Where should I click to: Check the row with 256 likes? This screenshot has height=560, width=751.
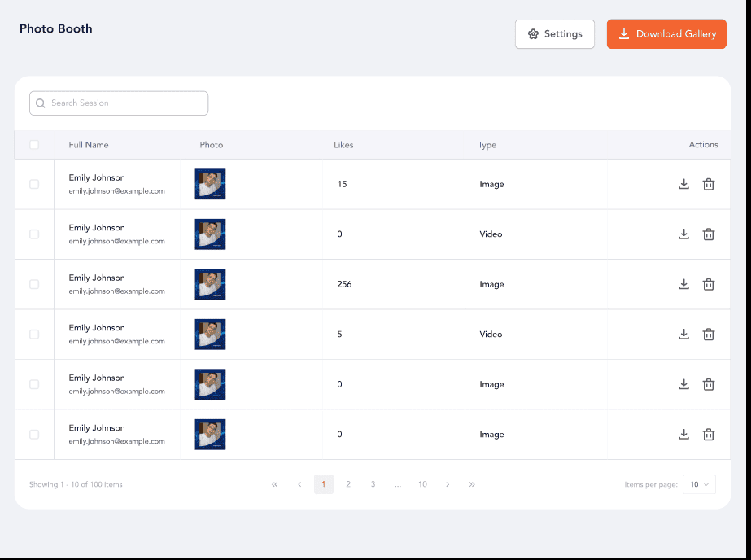(34, 284)
